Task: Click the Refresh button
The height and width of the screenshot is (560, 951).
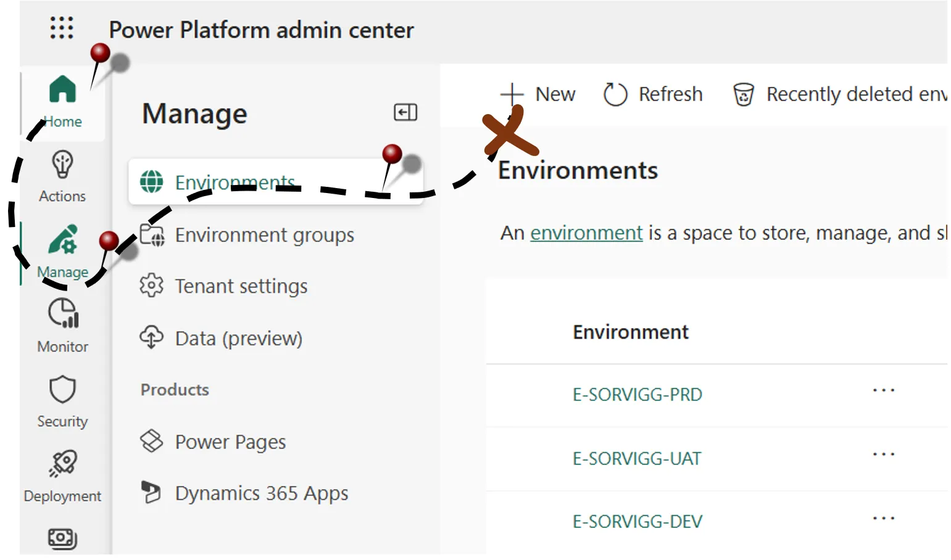Action: pyautogui.click(x=652, y=94)
